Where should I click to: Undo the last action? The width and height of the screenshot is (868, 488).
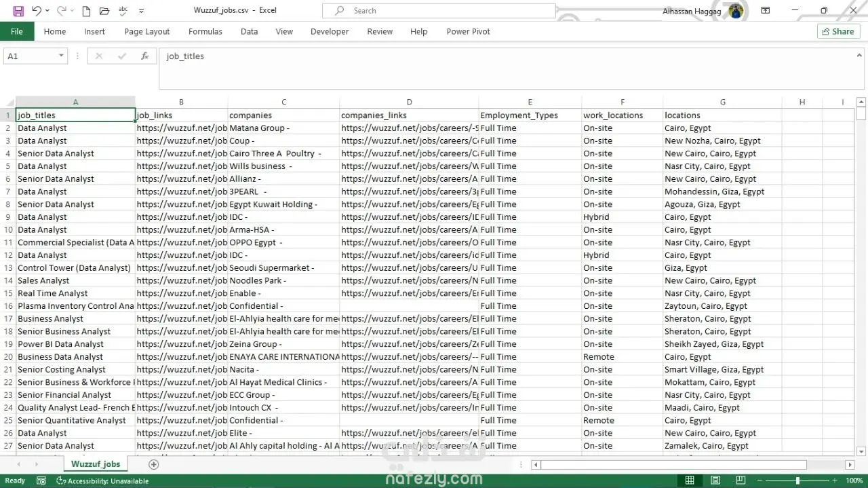tap(37, 11)
